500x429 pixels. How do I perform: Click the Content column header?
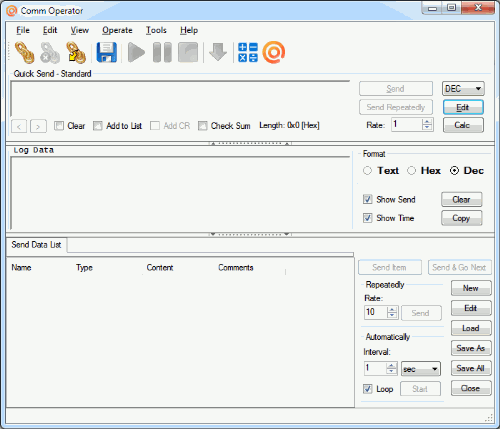click(x=160, y=268)
